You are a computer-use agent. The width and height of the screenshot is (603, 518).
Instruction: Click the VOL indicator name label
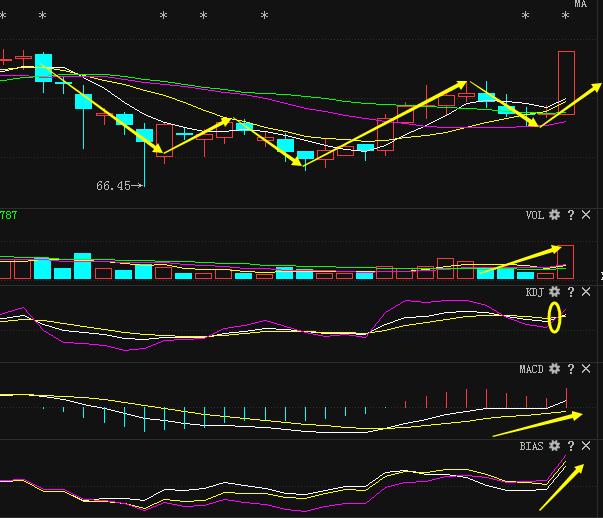[535, 215]
